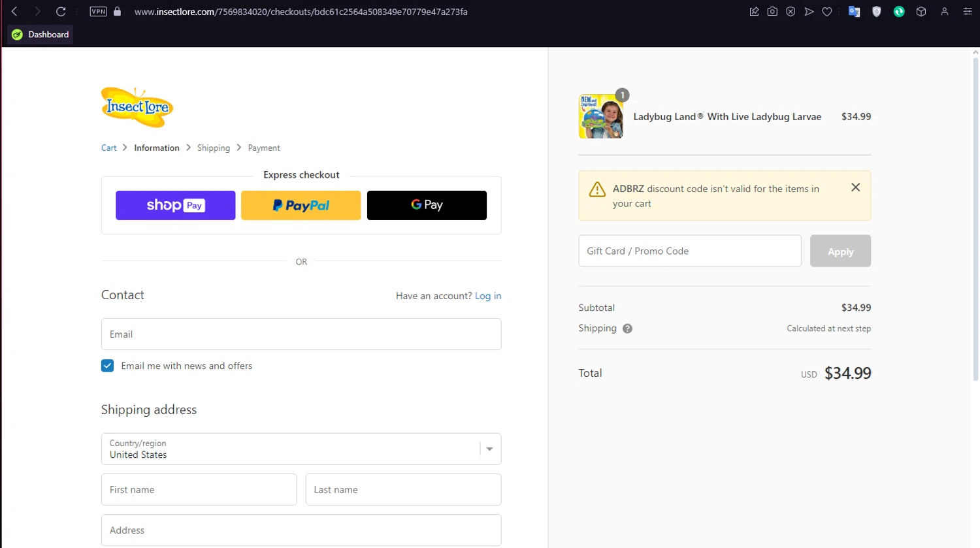Click the quantity badge on product thumbnail
Viewport: 980px width, 548px height.
[623, 95]
